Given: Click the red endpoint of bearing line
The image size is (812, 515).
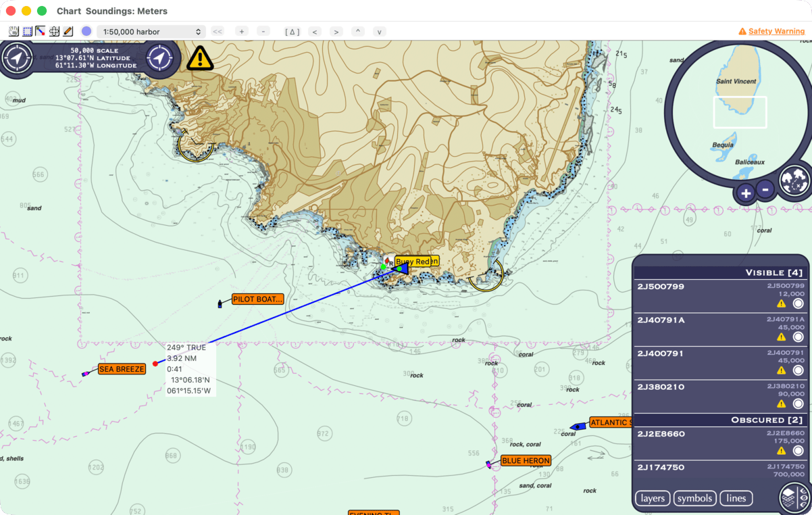Looking at the screenshot, I should (x=155, y=364).
